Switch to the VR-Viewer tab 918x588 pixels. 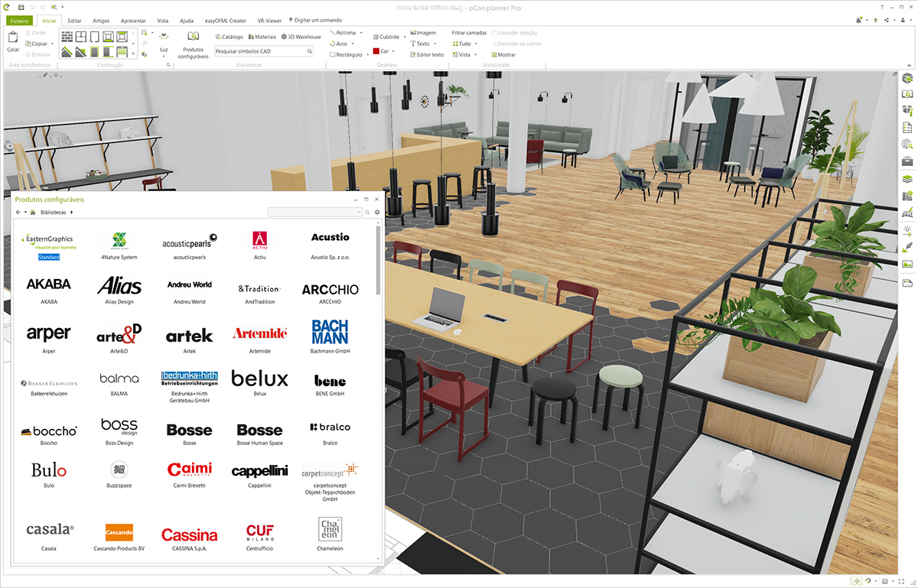tap(269, 21)
